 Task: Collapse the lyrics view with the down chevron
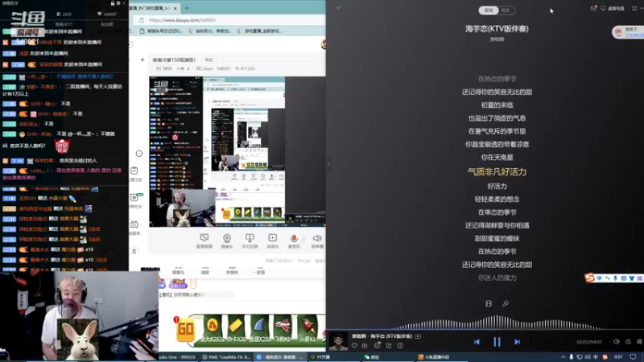click(x=338, y=7)
